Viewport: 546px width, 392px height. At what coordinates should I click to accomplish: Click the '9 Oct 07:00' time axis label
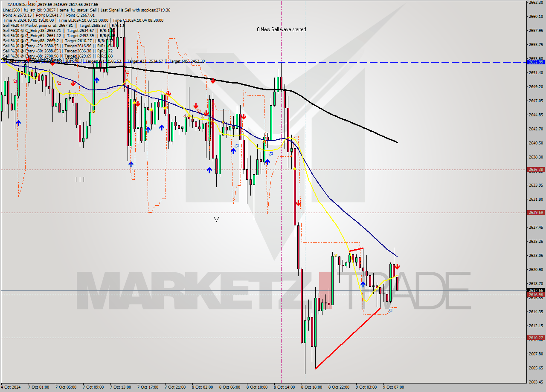point(393,387)
